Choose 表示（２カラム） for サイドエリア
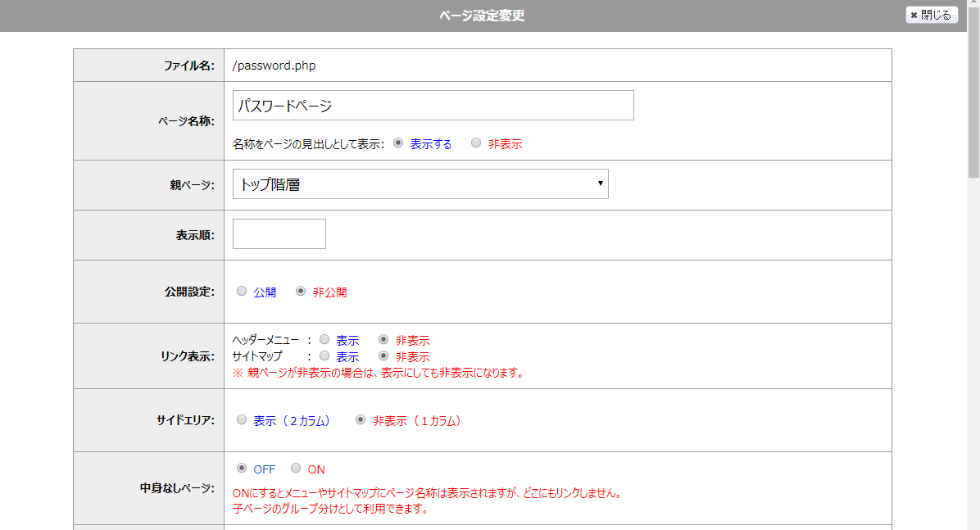The image size is (980, 530). pyautogui.click(x=242, y=420)
